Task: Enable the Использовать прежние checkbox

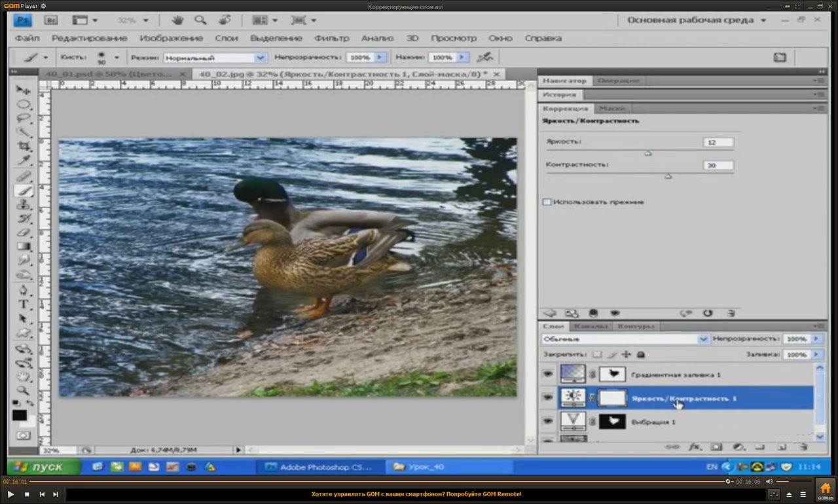Action: [x=547, y=202]
